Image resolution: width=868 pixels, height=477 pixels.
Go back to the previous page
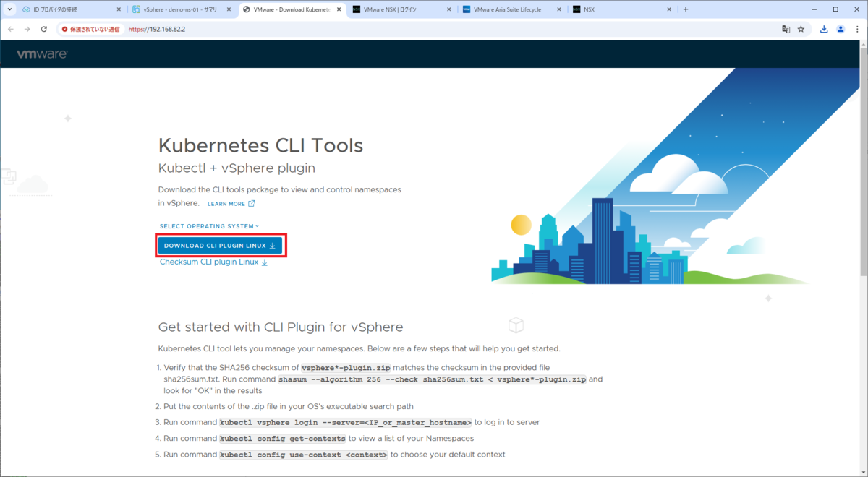coord(11,30)
